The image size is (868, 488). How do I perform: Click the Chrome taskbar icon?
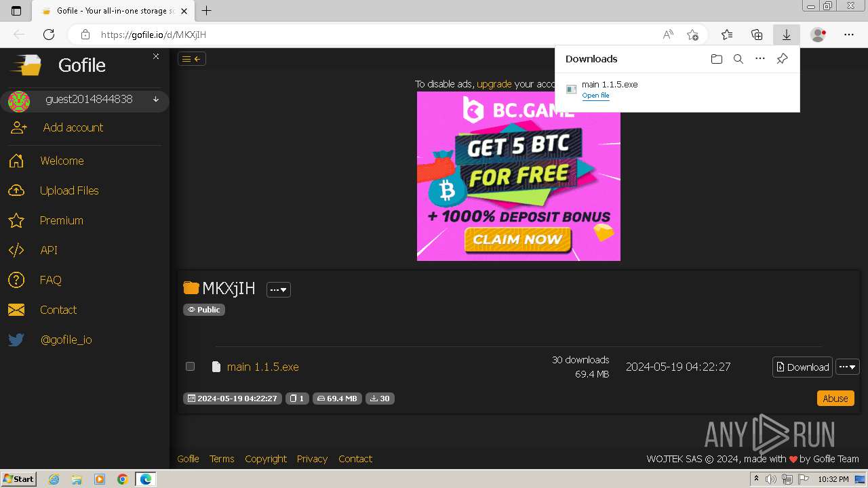[x=122, y=479]
